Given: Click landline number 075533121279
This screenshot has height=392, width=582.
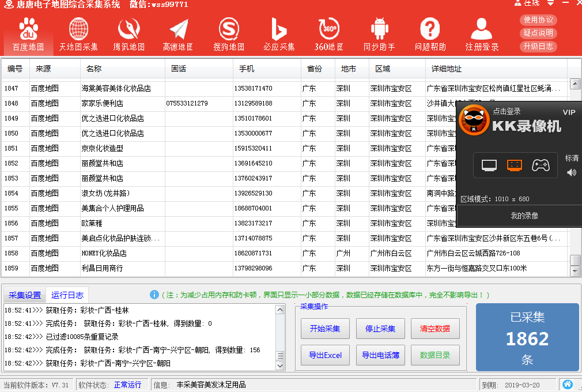Looking at the screenshot, I should (187, 103).
